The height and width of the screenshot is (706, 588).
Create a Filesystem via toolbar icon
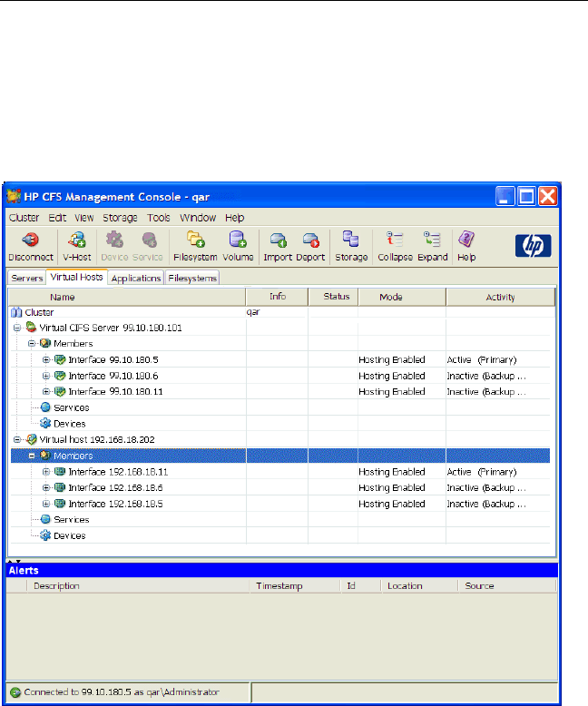pos(195,240)
